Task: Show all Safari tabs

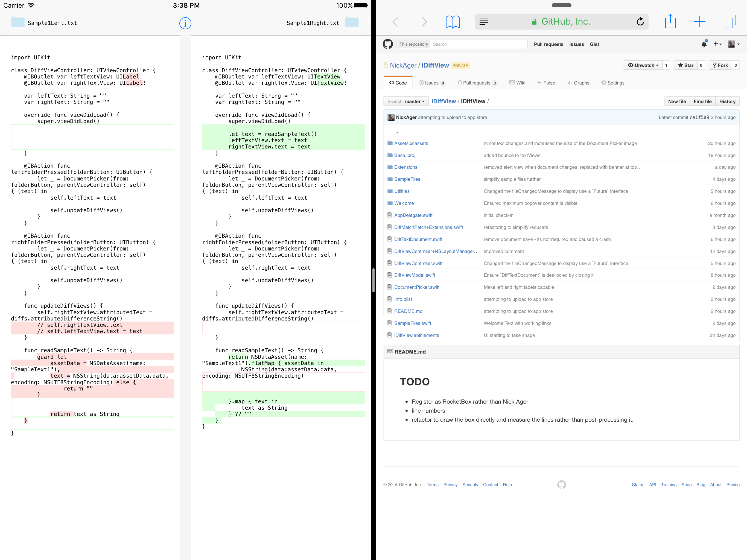Action: click(729, 22)
